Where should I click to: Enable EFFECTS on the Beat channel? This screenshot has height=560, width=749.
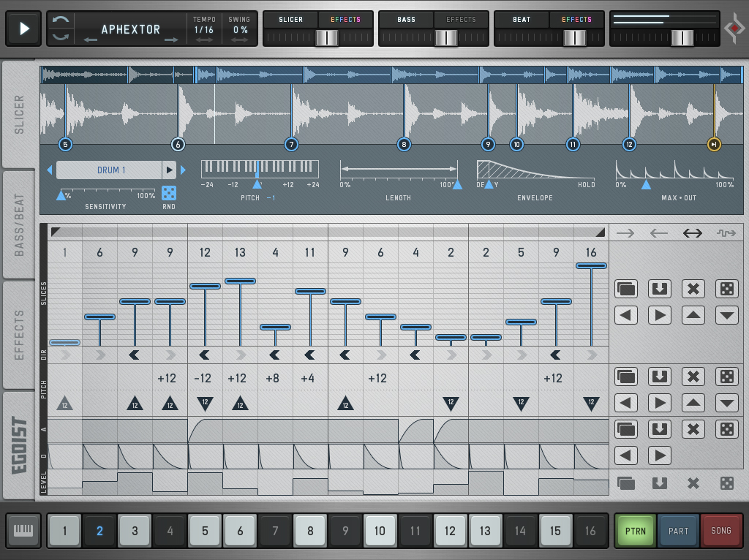click(576, 20)
